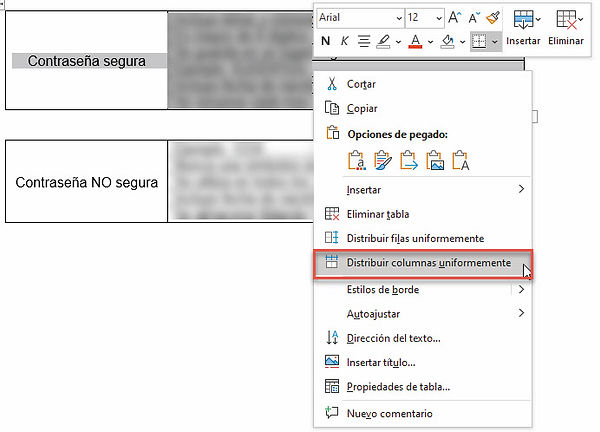Expand the Estilos de borde submenu arrow
This screenshot has width=600, height=432.
pos(521,289)
